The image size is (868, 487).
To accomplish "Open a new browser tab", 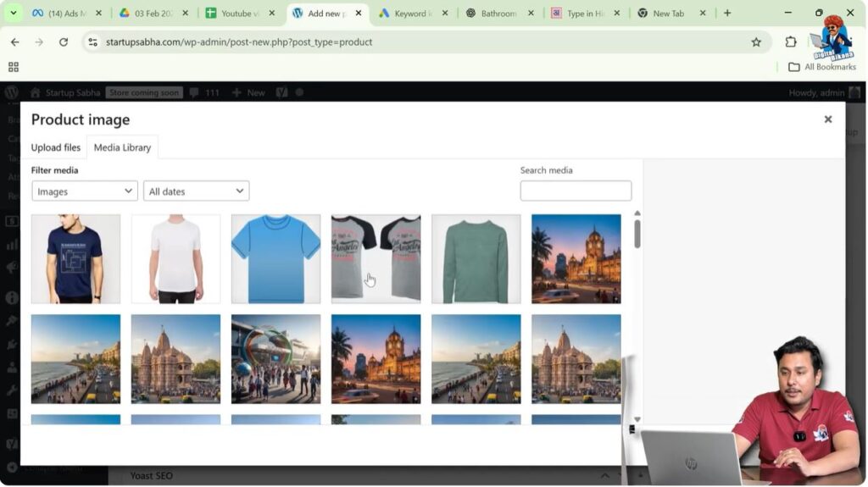I will 727,14.
